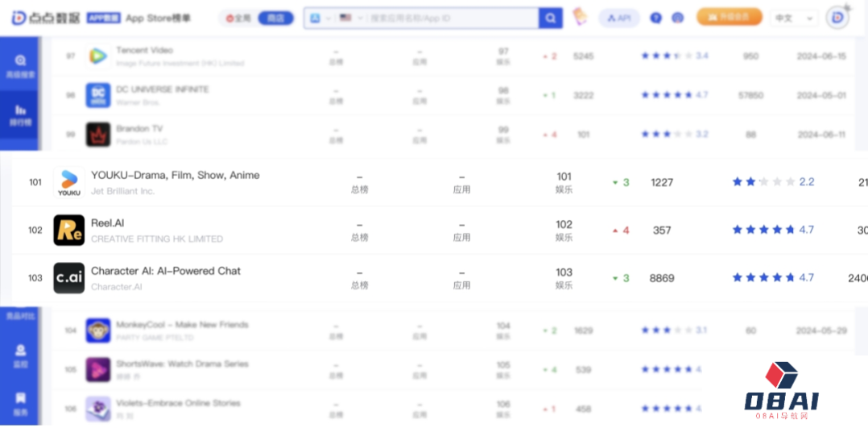868x428 pixels.
Task: Click Reel.AI's 4.7 star rating
Action: (x=773, y=230)
